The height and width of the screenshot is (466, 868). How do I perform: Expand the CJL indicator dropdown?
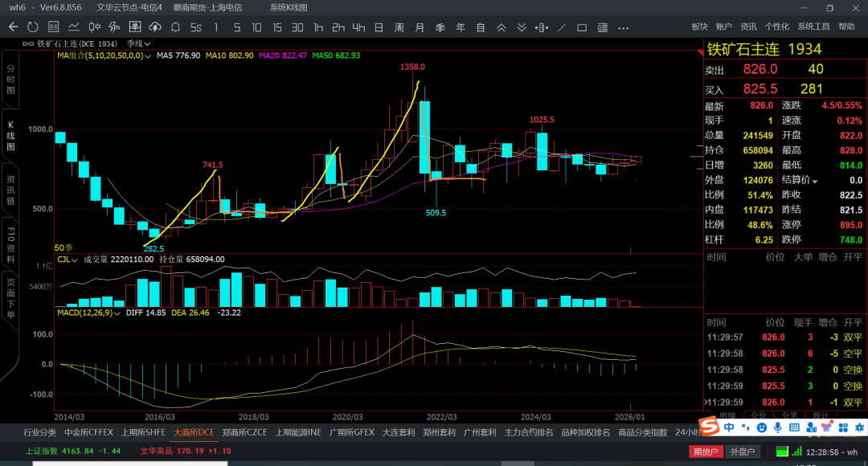[x=74, y=260]
